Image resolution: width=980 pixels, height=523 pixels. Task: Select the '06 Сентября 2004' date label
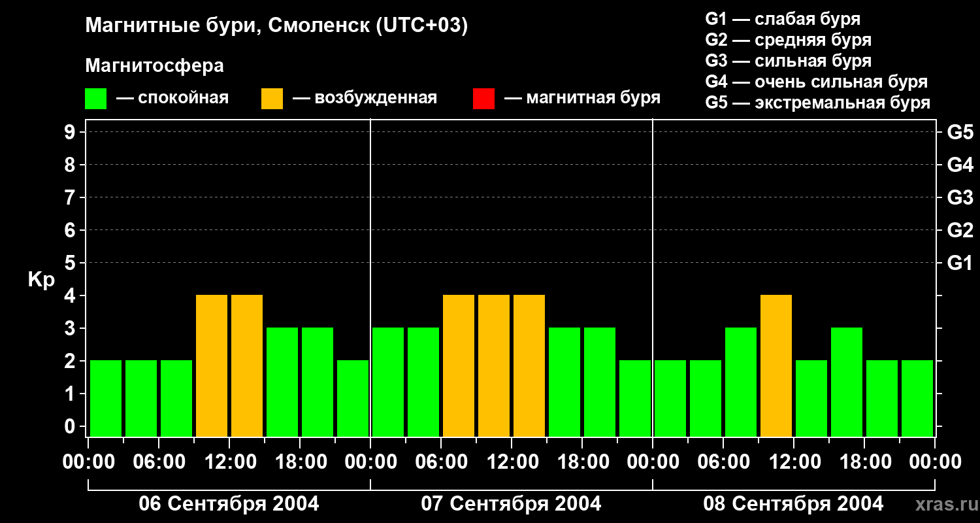[x=229, y=504]
